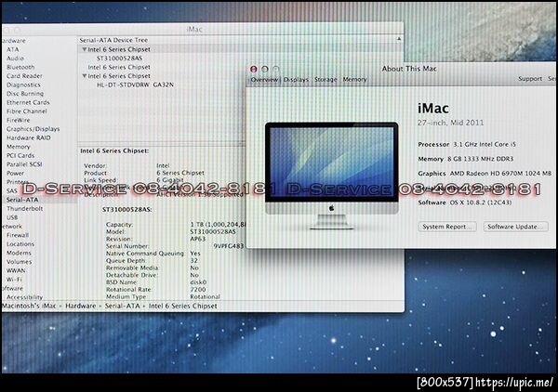
Task: Switch to Memory tab in About This Mac
Action: (x=355, y=80)
